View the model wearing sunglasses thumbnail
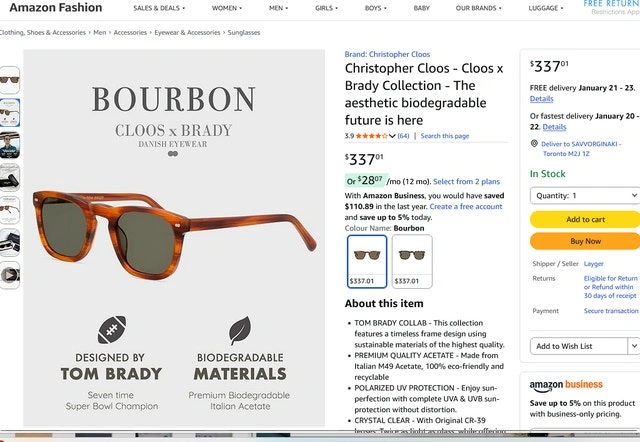Image resolution: width=640 pixels, height=442 pixels. [9, 141]
